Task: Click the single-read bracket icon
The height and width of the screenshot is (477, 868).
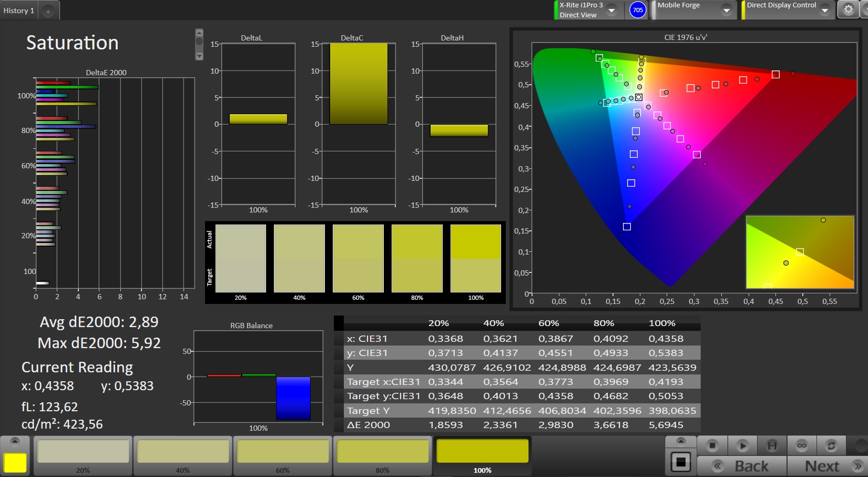Action: point(772,446)
